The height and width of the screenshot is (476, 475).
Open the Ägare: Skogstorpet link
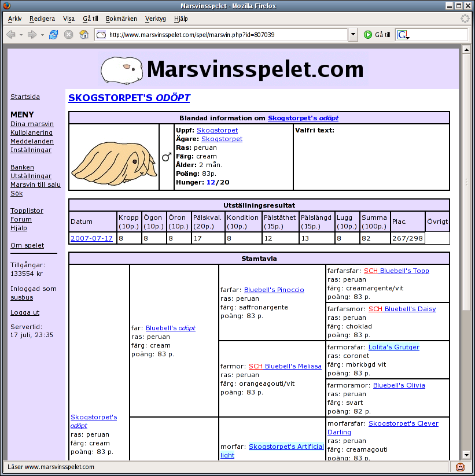pyautogui.click(x=222, y=139)
